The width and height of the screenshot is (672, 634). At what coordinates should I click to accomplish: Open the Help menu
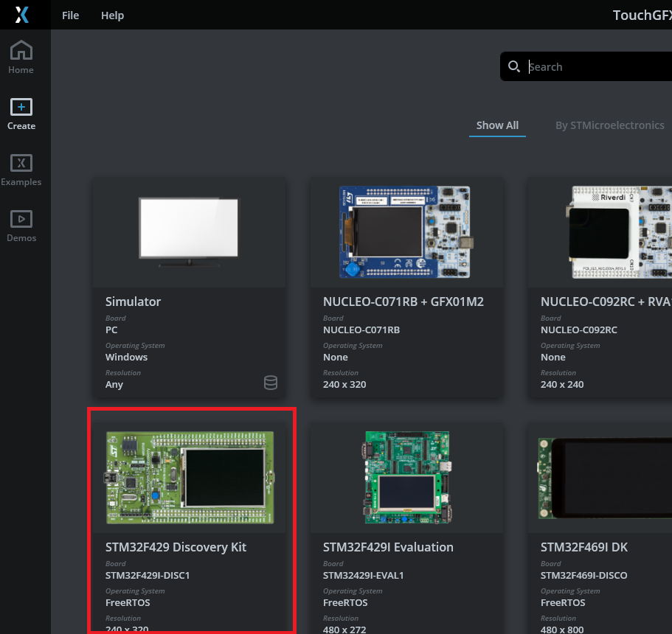coord(112,15)
